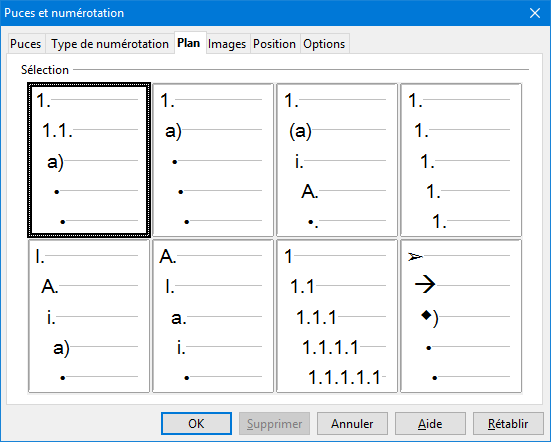The width and height of the screenshot is (551, 442).
Task: Click the Annuler button
Action: [352, 423]
